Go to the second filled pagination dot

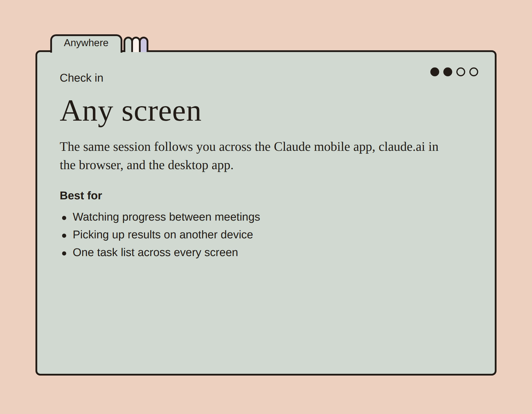click(x=448, y=72)
